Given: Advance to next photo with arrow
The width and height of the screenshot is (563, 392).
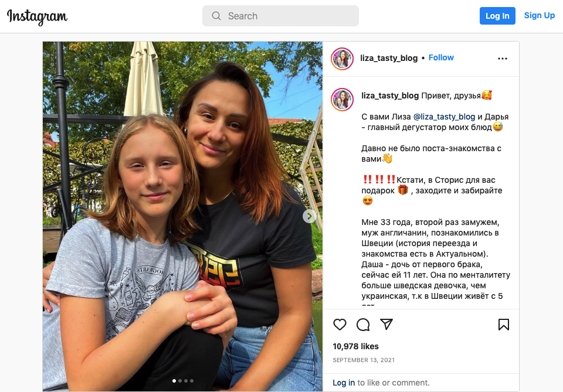Looking at the screenshot, I should pos(310,216).
